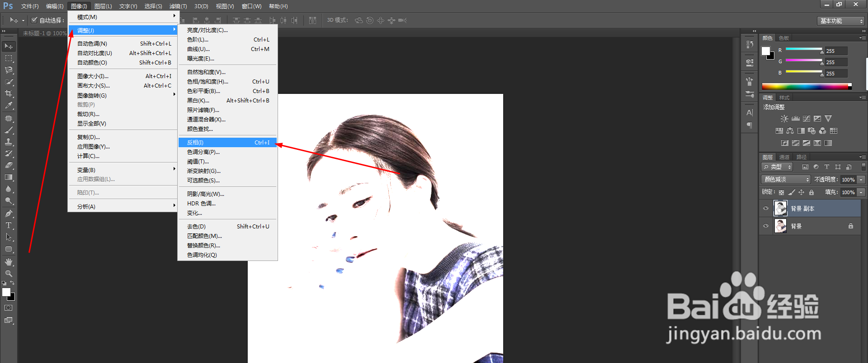
Task: Add a Vibrance adjustment (triangle icon)
Action: point(828,119)
